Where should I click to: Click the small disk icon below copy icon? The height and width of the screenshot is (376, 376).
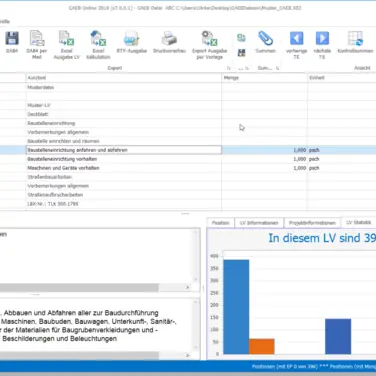point(241,53)
